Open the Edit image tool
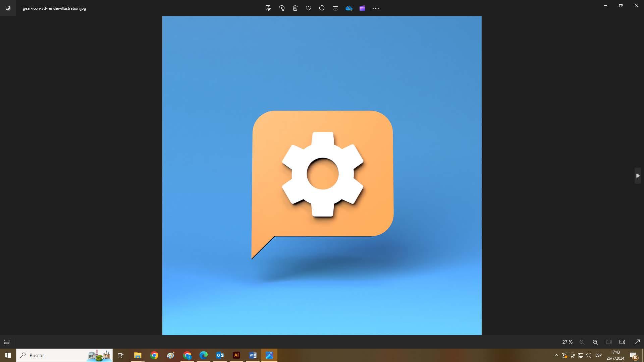 tap(268, 8)
